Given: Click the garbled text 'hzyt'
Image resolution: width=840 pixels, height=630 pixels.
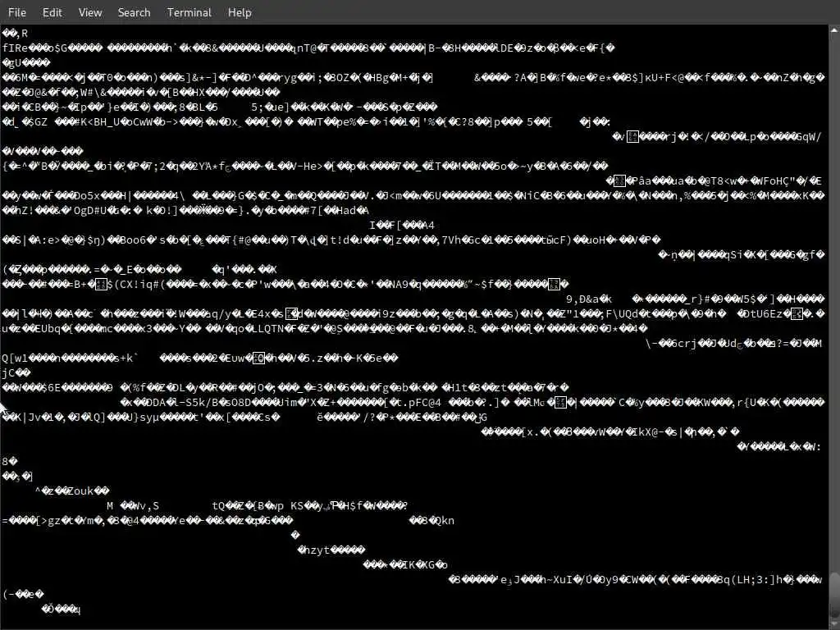Looking at the screenshot, I should pyautogui.click(x=317, y=550).
